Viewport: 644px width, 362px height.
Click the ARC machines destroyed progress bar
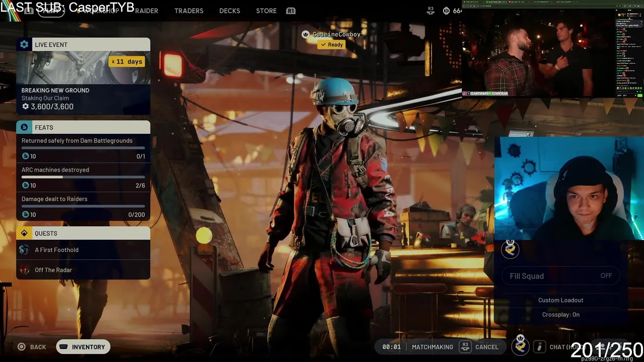click(x=83, y=177)
